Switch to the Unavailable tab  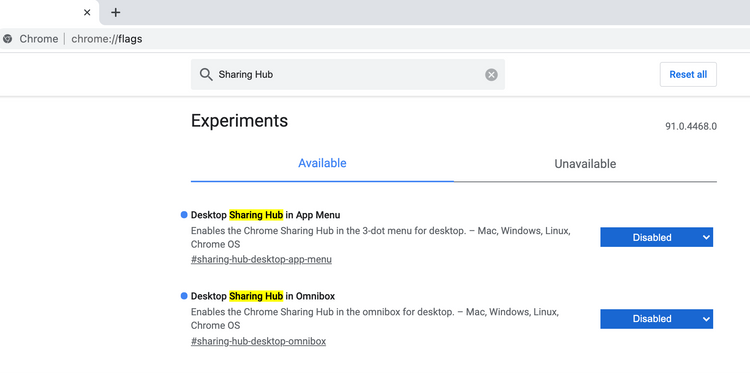point(585,164)
